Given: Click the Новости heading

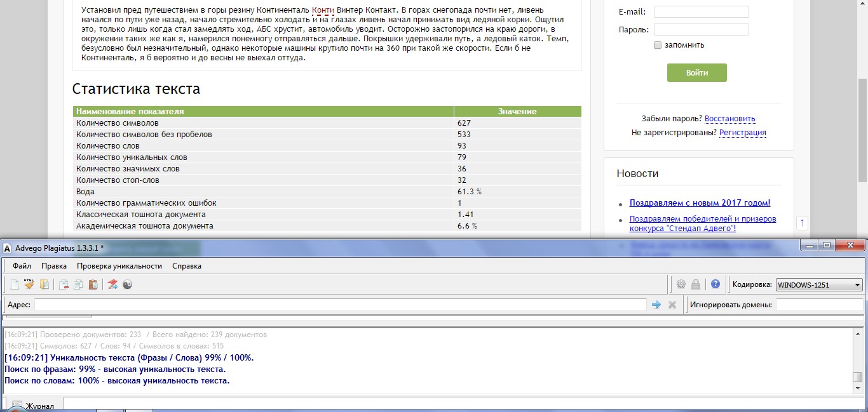Looking at the screenshot, I should (x=637, y=173).
